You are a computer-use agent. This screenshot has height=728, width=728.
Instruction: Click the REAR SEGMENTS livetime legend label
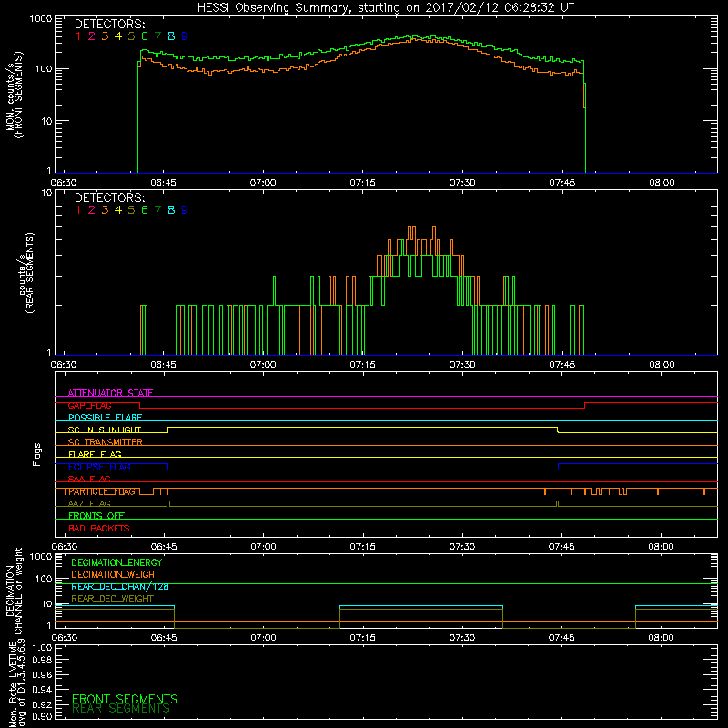121,709
